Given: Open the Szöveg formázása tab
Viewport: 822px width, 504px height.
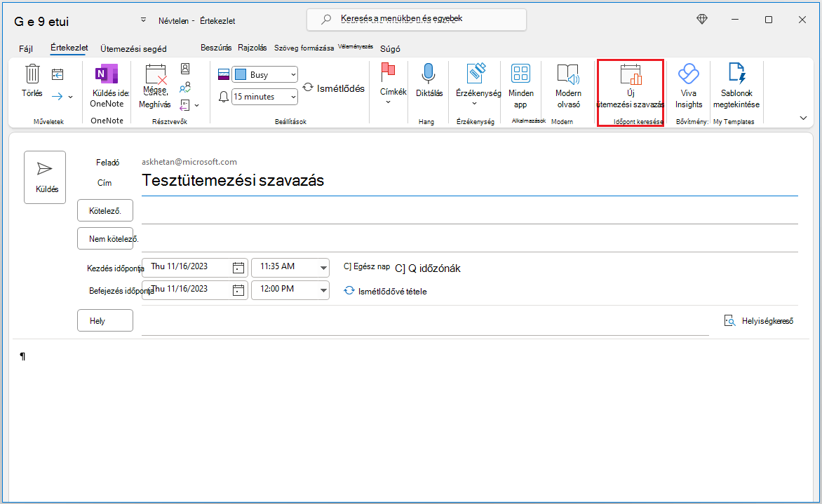Looking at the screenshot, I should click(304, 48).
